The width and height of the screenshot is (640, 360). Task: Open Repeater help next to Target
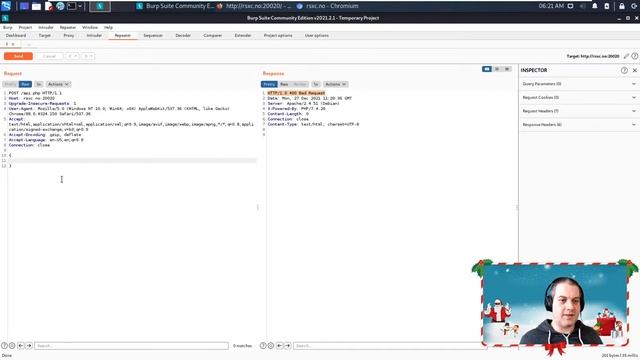[635, 56]
